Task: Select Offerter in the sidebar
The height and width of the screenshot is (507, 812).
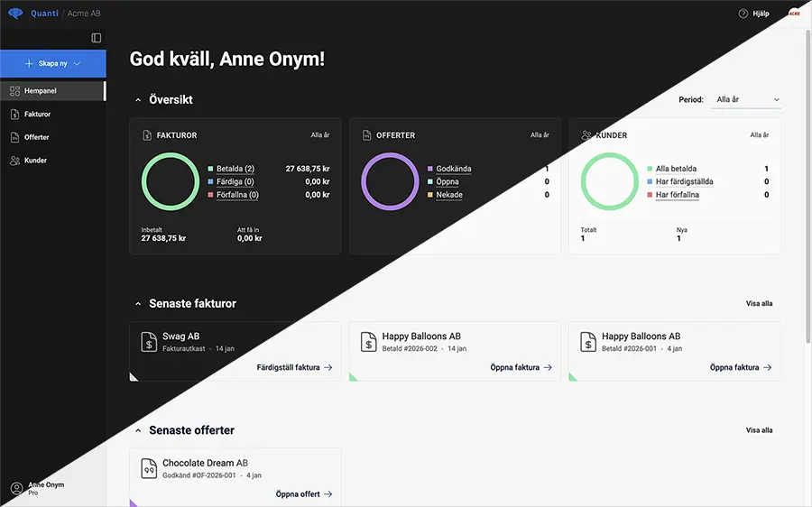Action: 36,137
